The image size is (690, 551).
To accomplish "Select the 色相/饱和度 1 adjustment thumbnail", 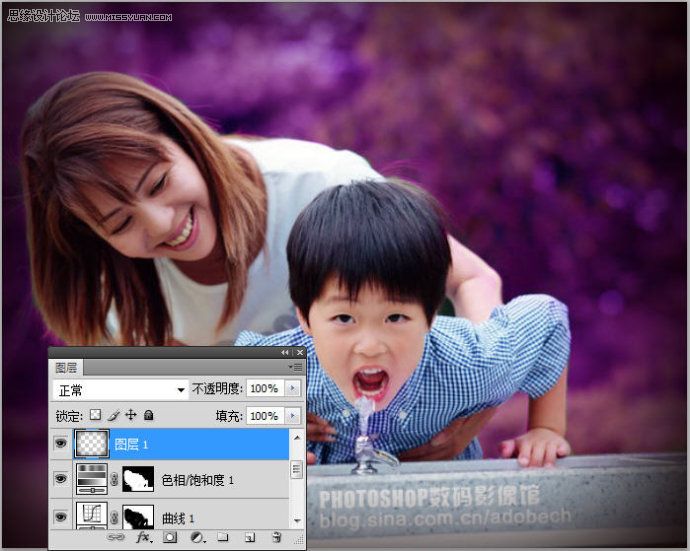I will [92, 479].
